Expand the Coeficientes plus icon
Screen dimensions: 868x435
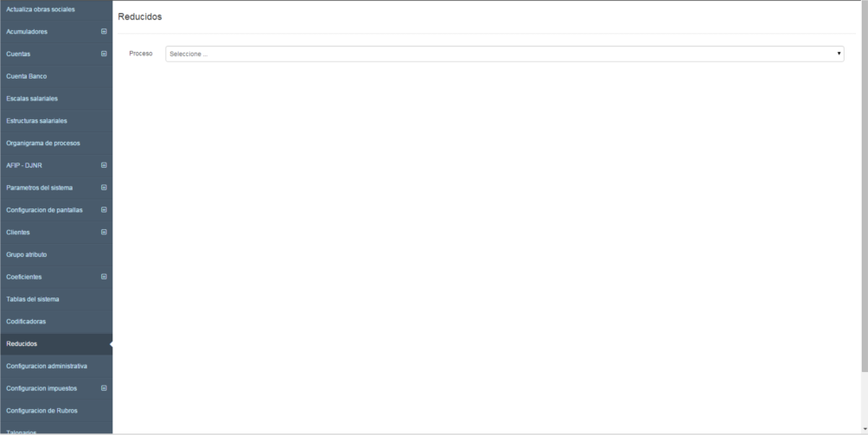pos(104,277)
